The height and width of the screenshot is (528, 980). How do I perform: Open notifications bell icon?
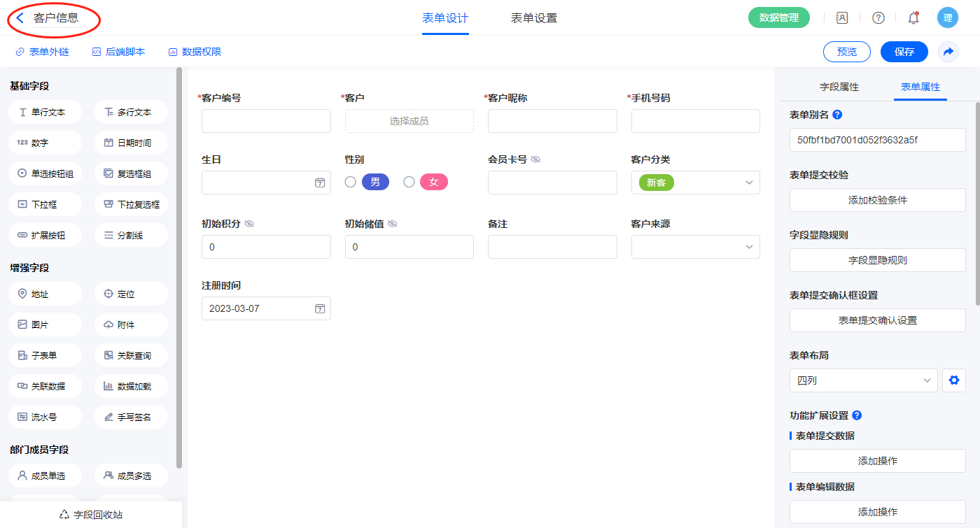[913, 18]
